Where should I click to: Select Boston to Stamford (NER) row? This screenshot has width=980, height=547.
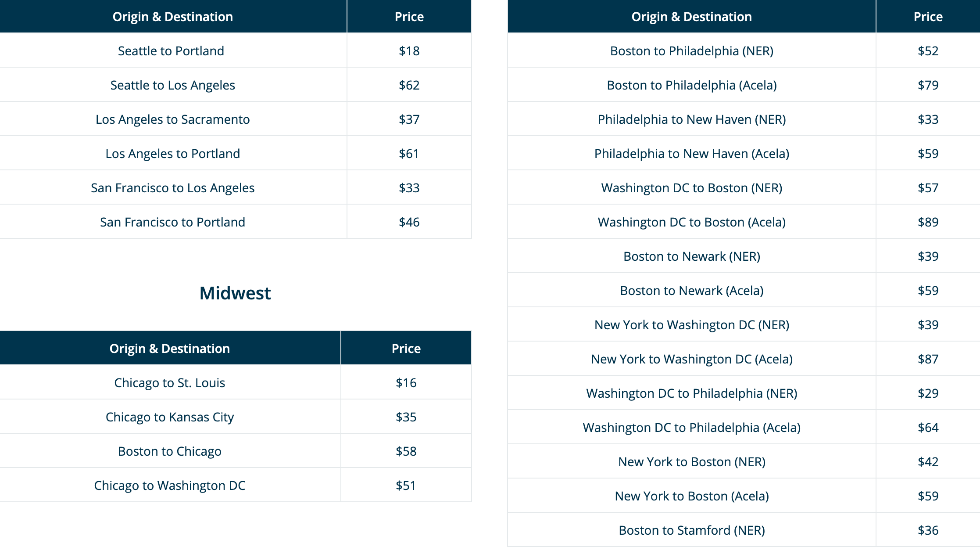744,530
